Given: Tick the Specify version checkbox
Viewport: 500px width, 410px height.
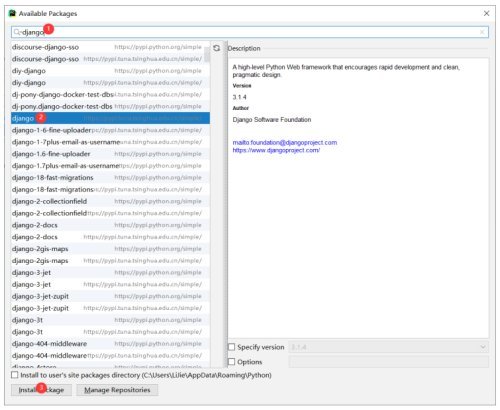Looking at the screenshot, I should pyautogui.click(x=231, y=347).
